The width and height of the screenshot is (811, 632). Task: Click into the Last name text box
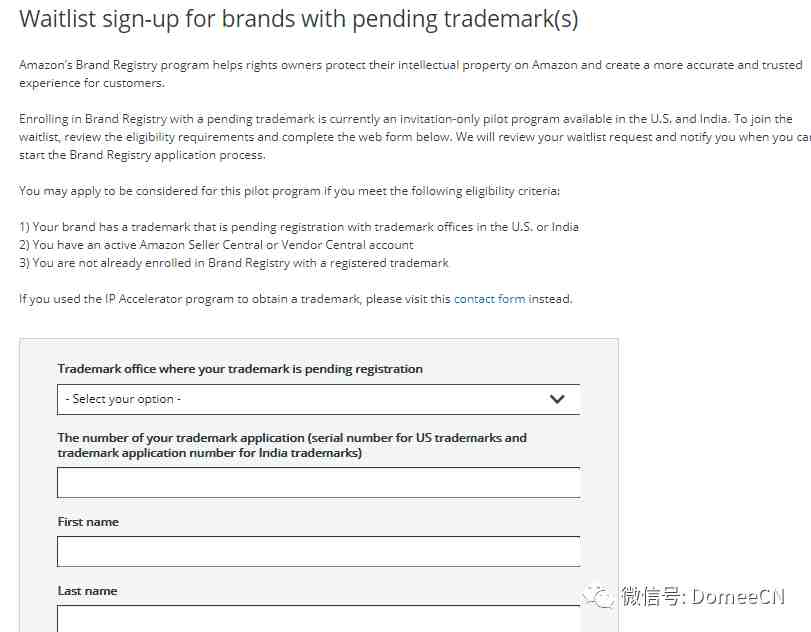point(319,619)
